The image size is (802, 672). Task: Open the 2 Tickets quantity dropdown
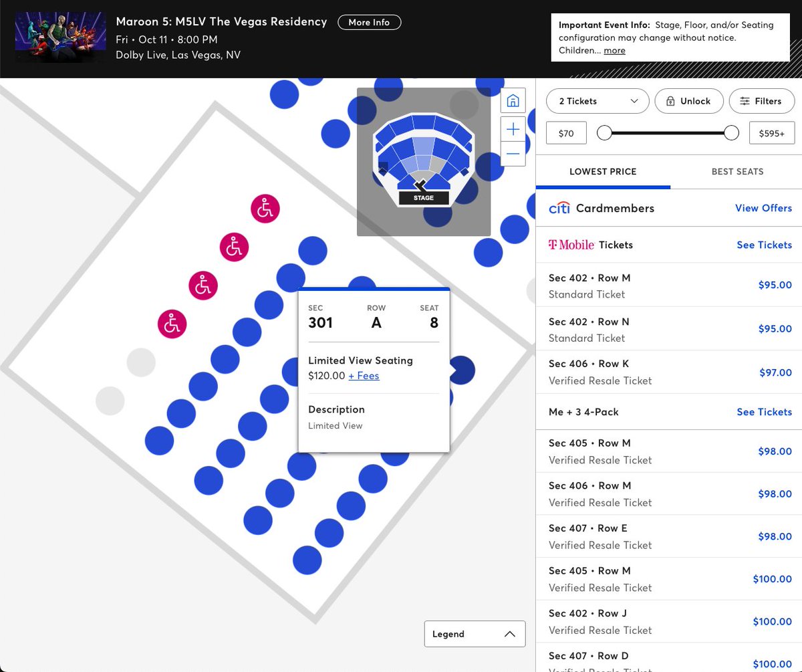coord(597,101)
